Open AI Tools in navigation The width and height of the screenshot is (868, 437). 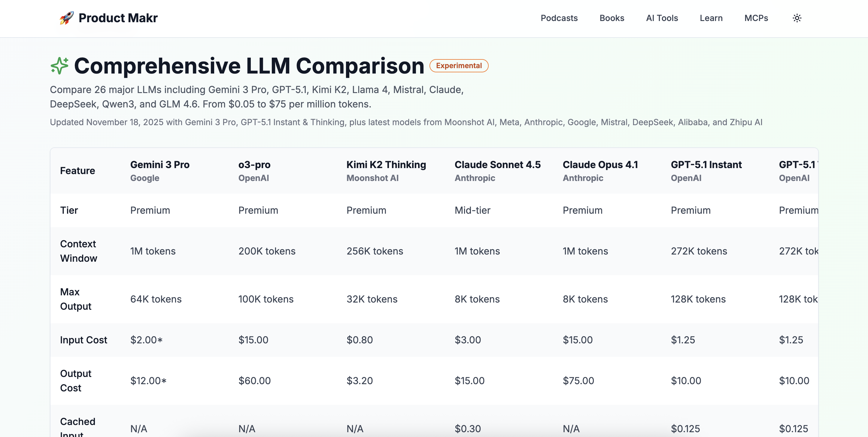(662, 18)
